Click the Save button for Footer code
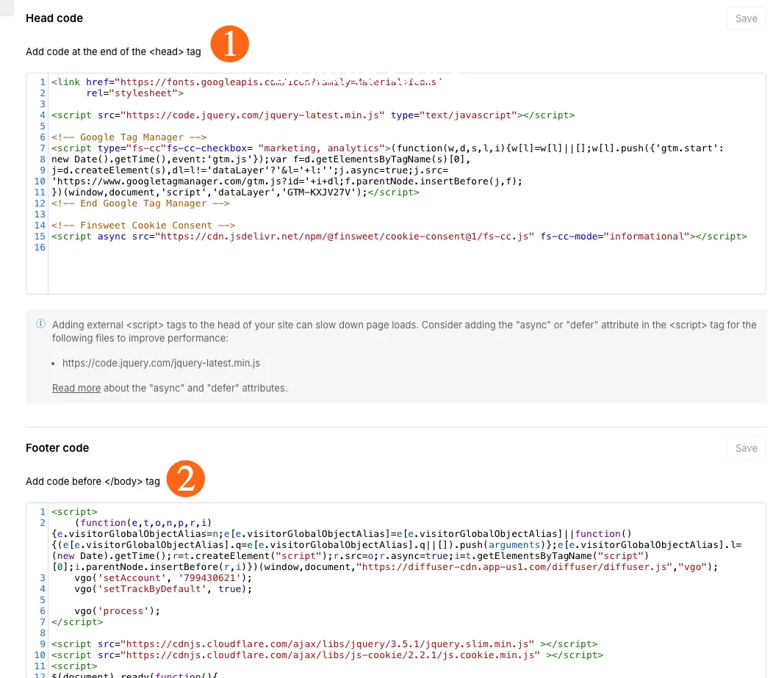The height and width of the screenshot is (678, 784). (x=746, y=449)
